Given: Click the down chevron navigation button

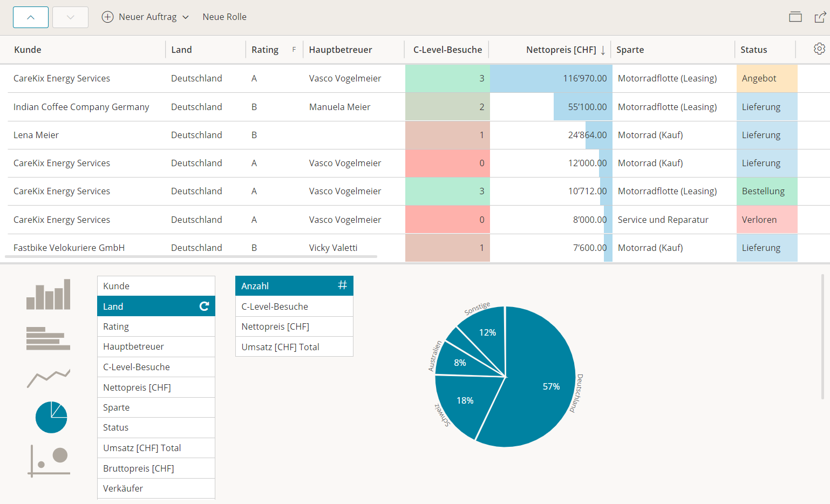Looking at the screenshot, I should click(70, 17).
